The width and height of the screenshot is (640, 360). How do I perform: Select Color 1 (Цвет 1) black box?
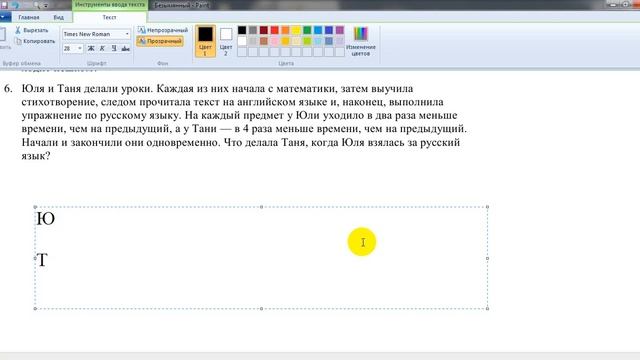pos(205,41)
